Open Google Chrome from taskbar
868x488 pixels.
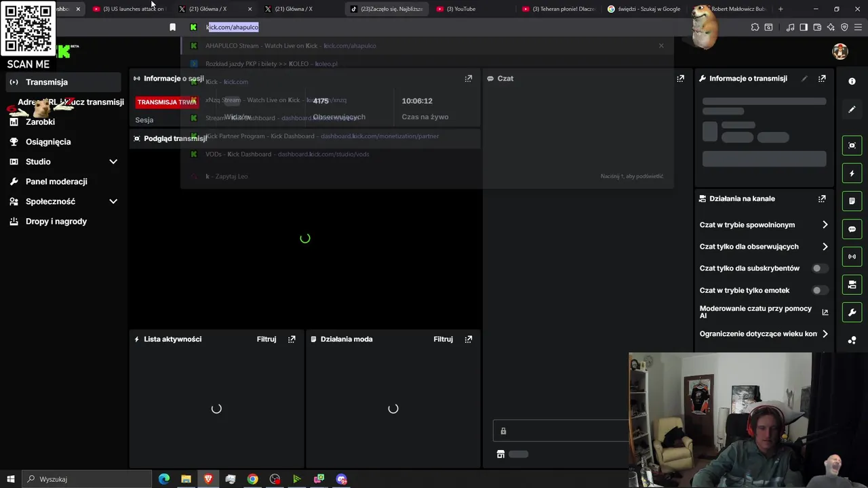click(252, 479)
